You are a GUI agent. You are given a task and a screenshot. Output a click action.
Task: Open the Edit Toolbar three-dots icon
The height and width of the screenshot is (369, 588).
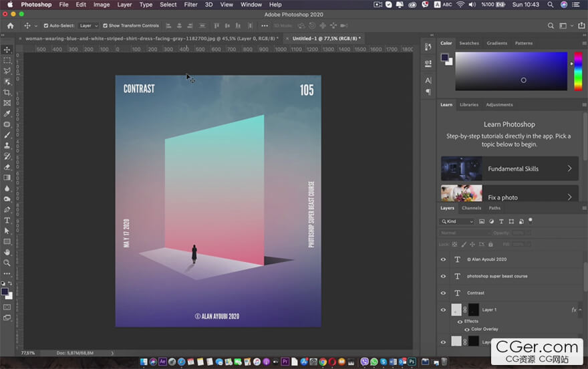(7, 274)
